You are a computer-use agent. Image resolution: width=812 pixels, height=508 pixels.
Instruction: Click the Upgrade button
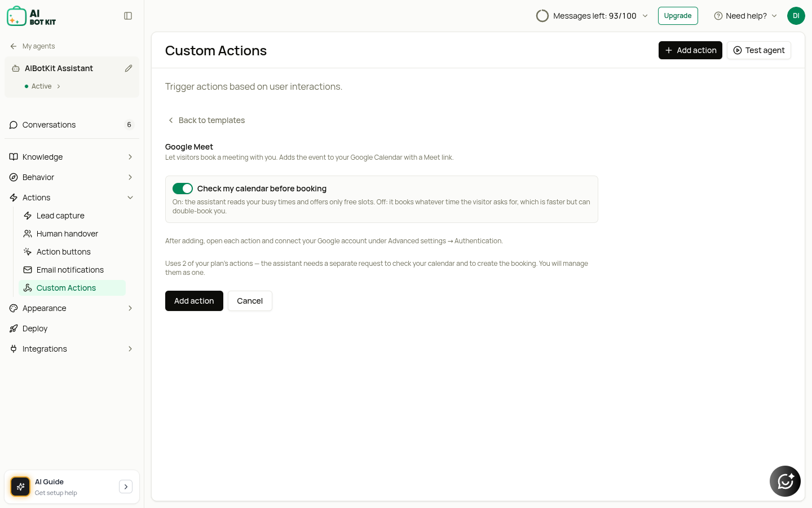(678, 16)
